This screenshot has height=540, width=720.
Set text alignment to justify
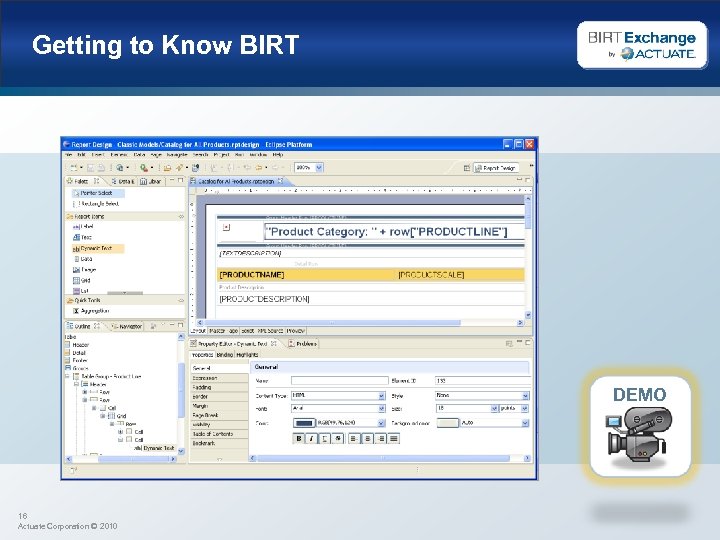pyautogui.click(x=394, y=439)
